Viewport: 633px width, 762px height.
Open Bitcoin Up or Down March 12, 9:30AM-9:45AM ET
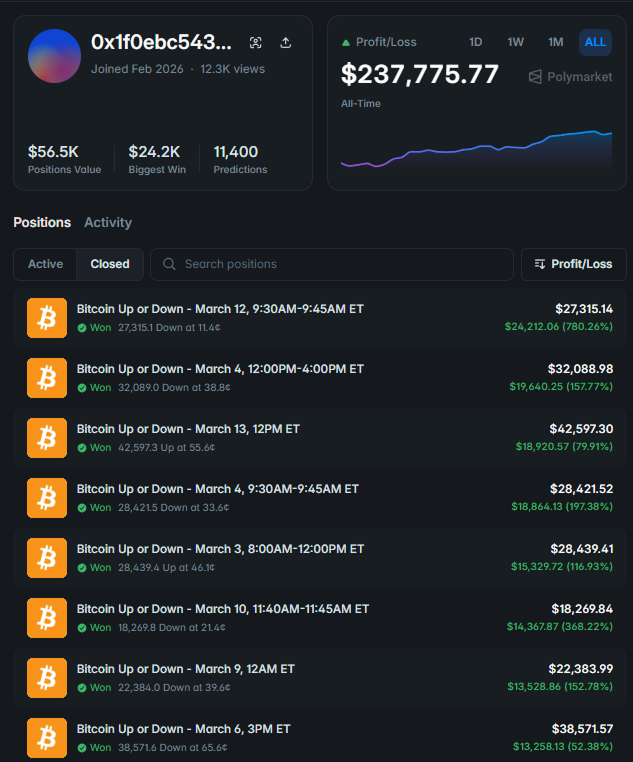(220, 309)
